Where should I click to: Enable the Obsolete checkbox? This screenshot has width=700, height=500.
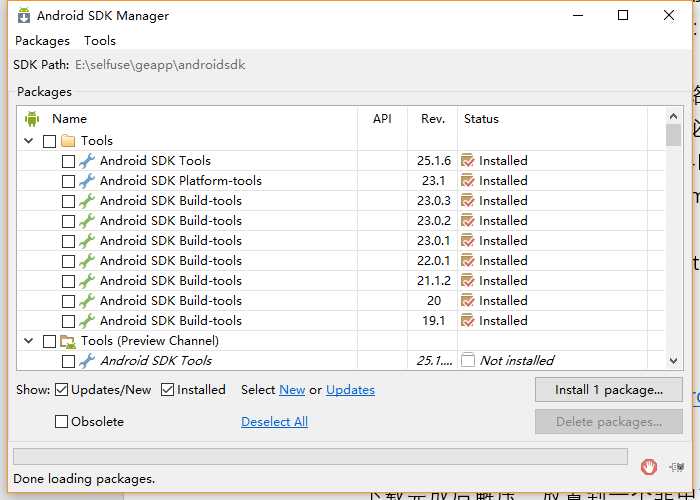pos(62,422)
